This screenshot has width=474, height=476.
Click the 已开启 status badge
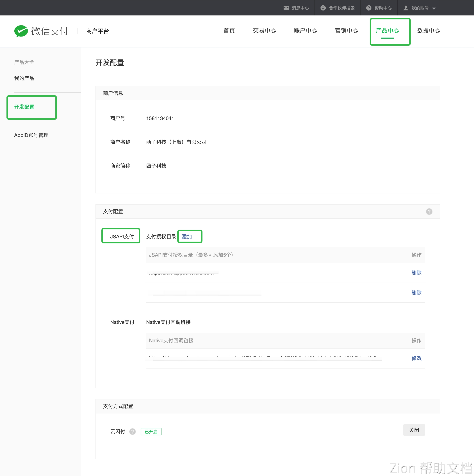pyautogui.click(x=151, y=431)
